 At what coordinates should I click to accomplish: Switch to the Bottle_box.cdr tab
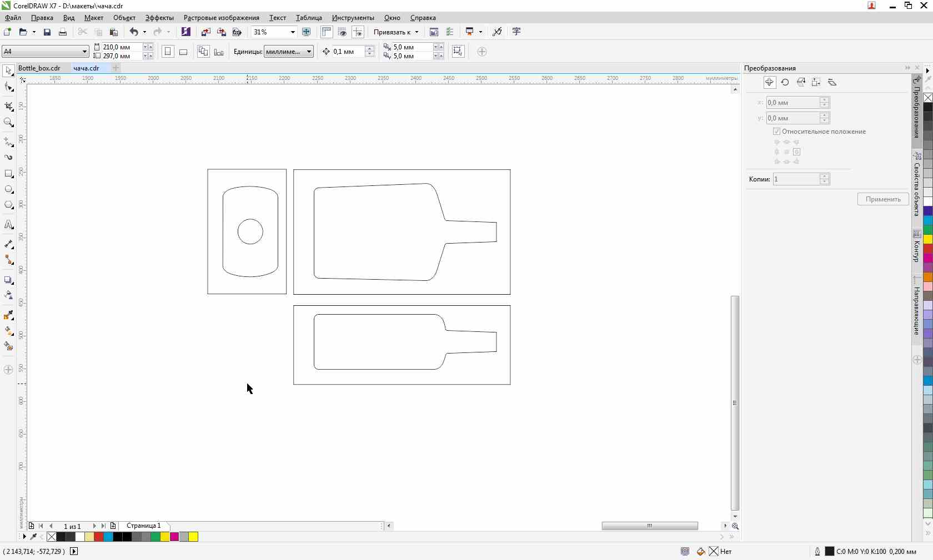(39, 68)
